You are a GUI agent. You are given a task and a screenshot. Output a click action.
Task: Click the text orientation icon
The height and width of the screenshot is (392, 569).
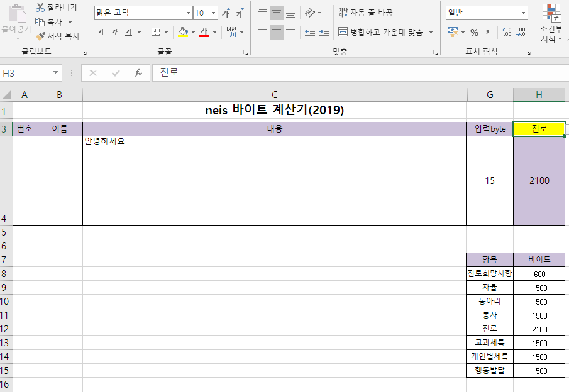310,13
